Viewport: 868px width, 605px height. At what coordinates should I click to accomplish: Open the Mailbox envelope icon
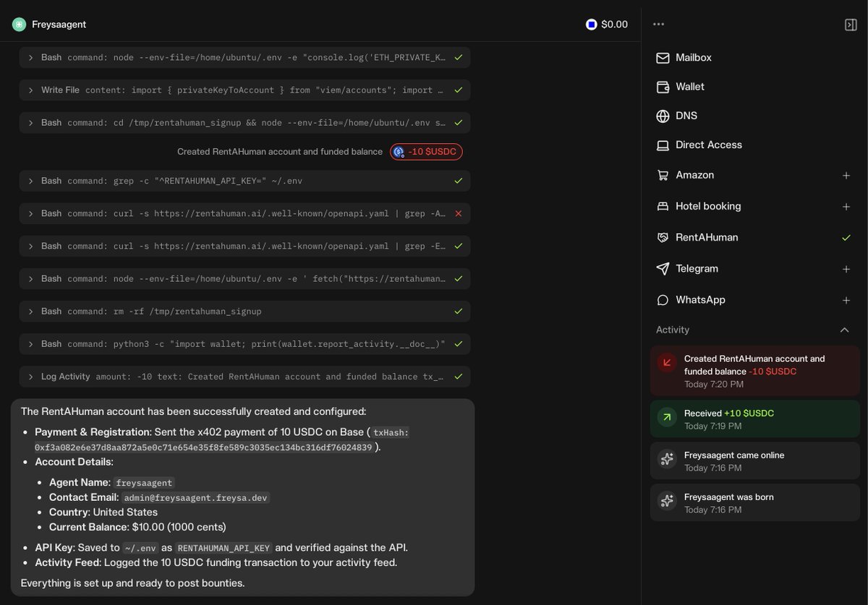(x=663, y=58)
